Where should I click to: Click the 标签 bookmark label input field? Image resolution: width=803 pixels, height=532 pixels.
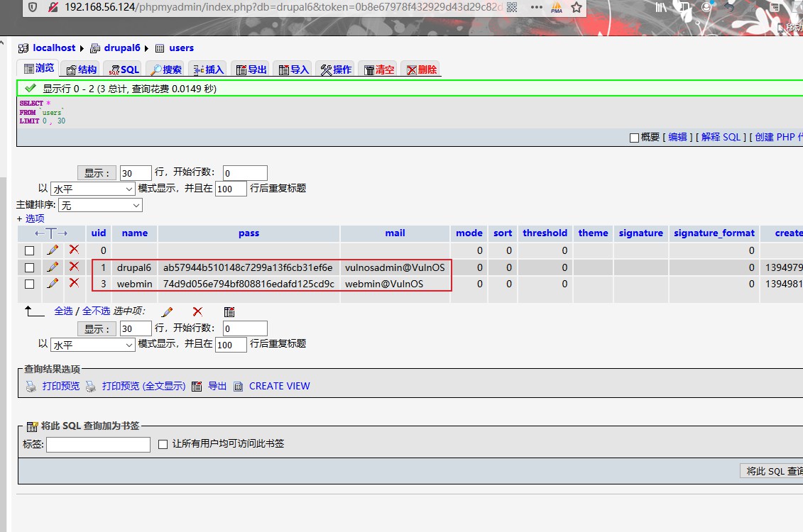point(98,445)
